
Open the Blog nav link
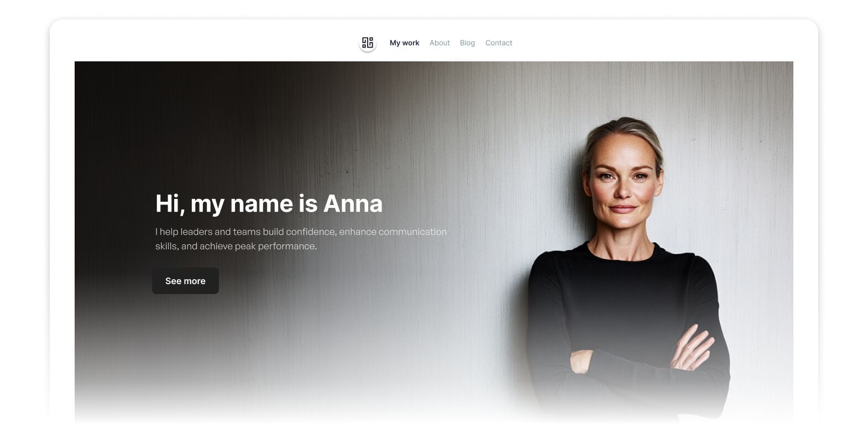pos(467,43)
